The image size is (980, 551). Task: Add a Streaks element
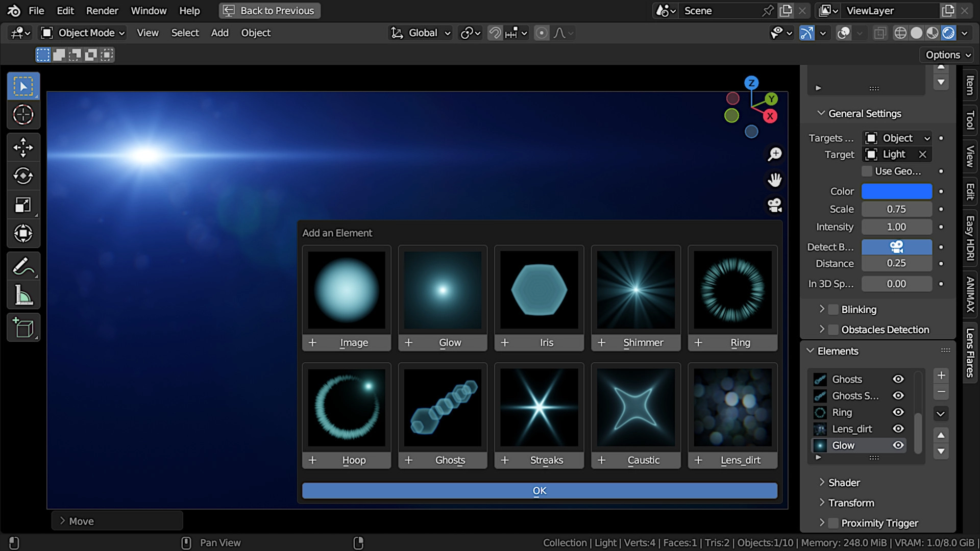tap(539, 460)
